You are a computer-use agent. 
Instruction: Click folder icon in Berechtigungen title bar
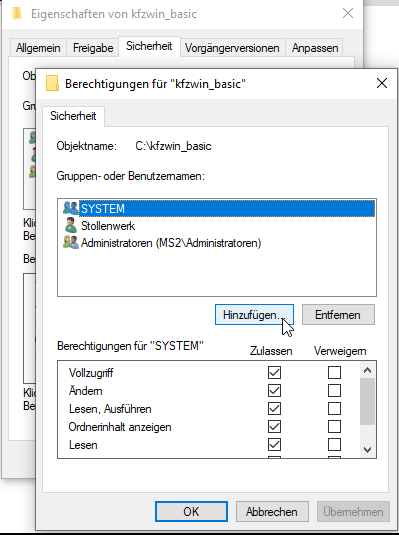[x=52, y=84]
